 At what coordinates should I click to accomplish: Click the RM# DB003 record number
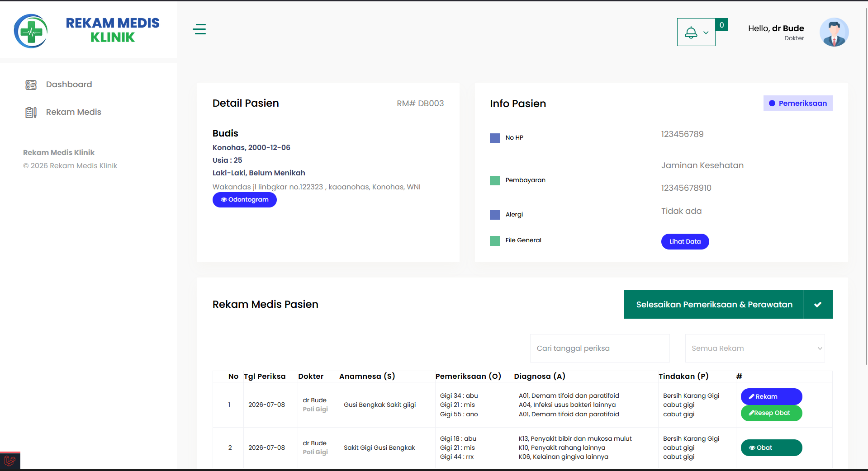point(420,104)
